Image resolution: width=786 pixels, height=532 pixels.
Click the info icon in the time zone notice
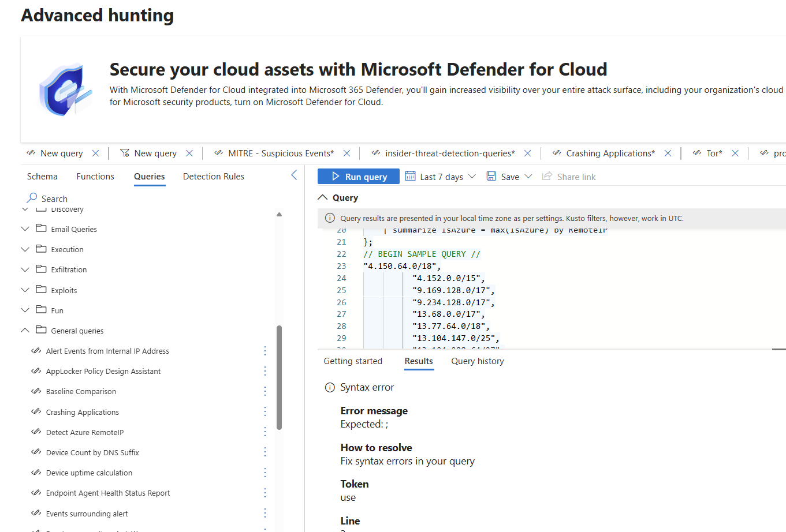pyautogui.click(x=330, y=218)
